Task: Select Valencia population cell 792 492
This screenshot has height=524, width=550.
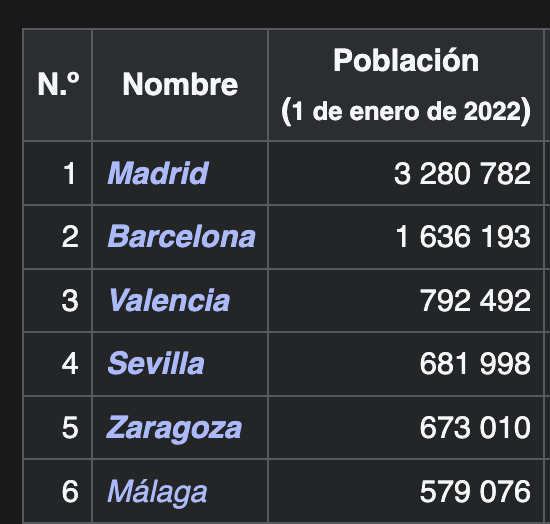Action: pos(406,300)
